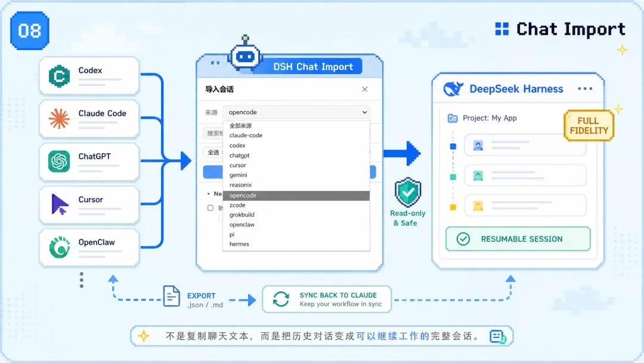Click the Codex logo icon

click(59, 76)
